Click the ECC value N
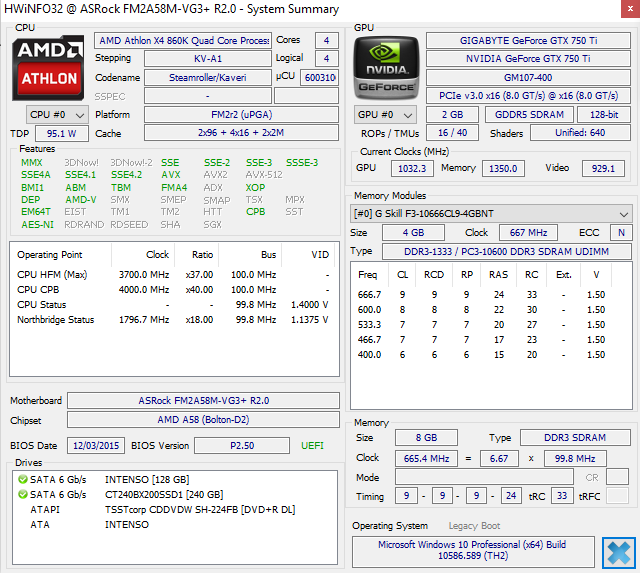Viewport: 640px width, 573px height. point(621,233)
